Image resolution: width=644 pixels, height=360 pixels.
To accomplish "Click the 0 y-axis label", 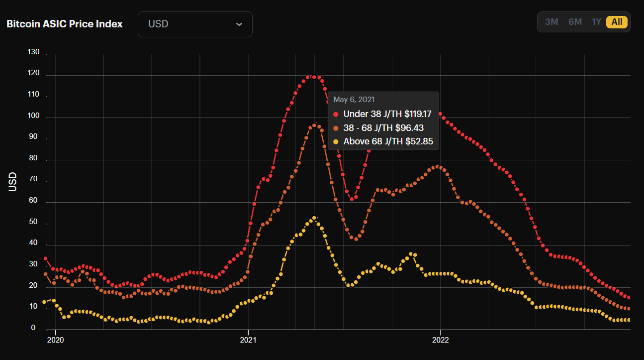I will pyautogui.click(x=33, y=328).
